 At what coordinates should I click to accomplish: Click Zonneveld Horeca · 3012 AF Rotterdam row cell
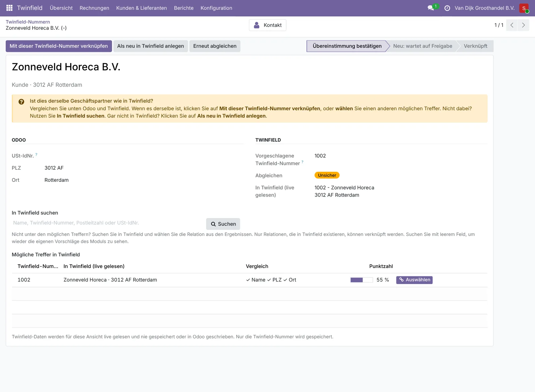(110, 280)
